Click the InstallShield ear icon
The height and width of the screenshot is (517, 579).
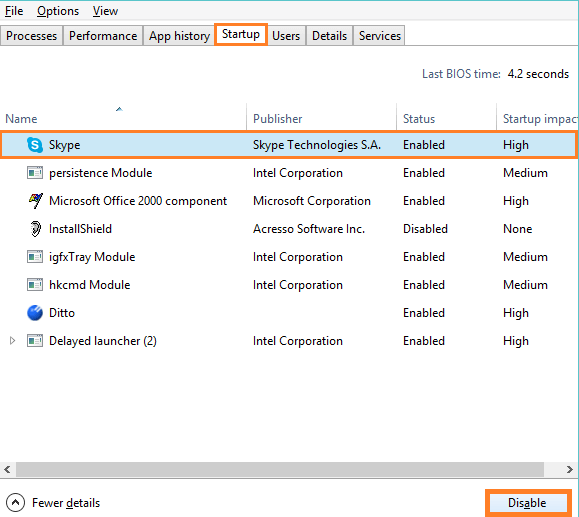click(35, 229)
